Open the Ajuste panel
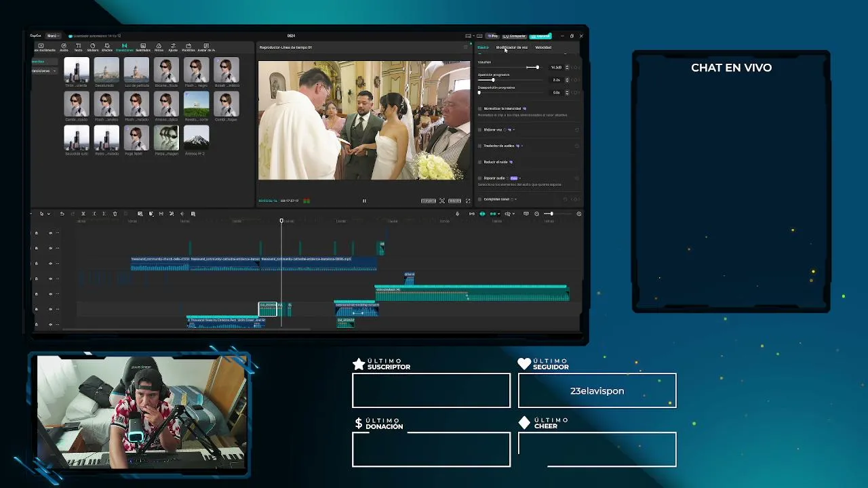Screen dimensions: 868x488 click(x=173, y=47)
